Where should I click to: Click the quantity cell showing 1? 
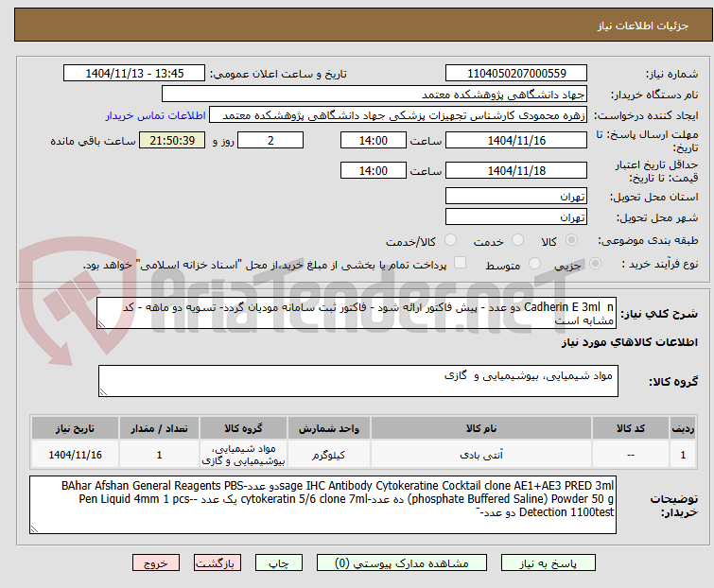(x=159, y=455)
